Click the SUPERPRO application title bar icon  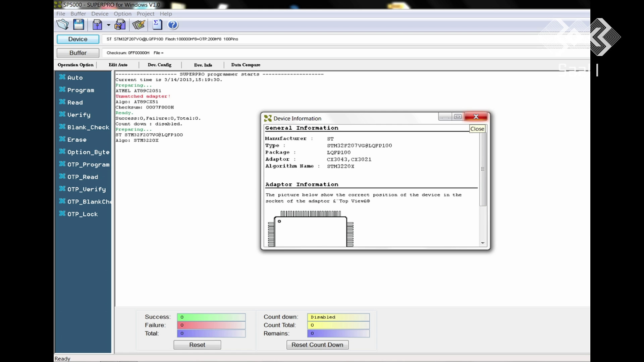58,5
